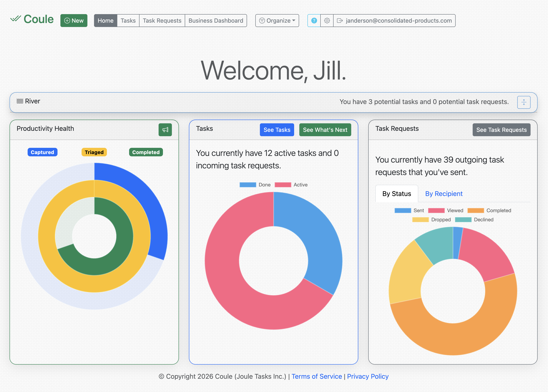This screenshot has height=392, width=548.
Task: Click the sign-out icon beside the email
Action: 340,21
